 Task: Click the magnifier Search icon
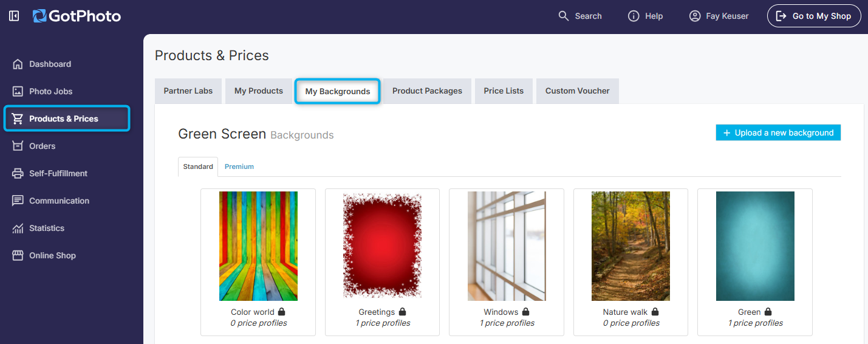(x=564, y=16)
